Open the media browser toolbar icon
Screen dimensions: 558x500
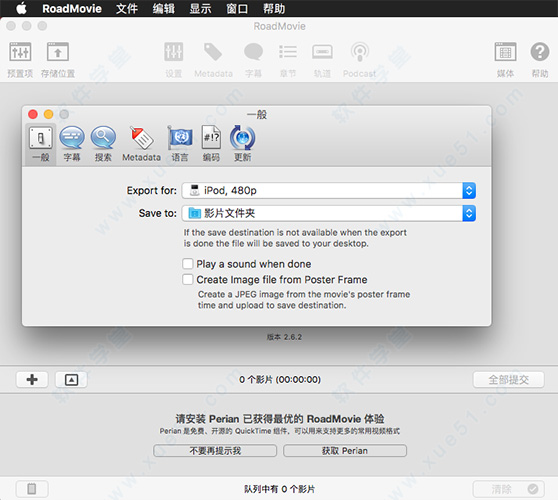(505, 52)
